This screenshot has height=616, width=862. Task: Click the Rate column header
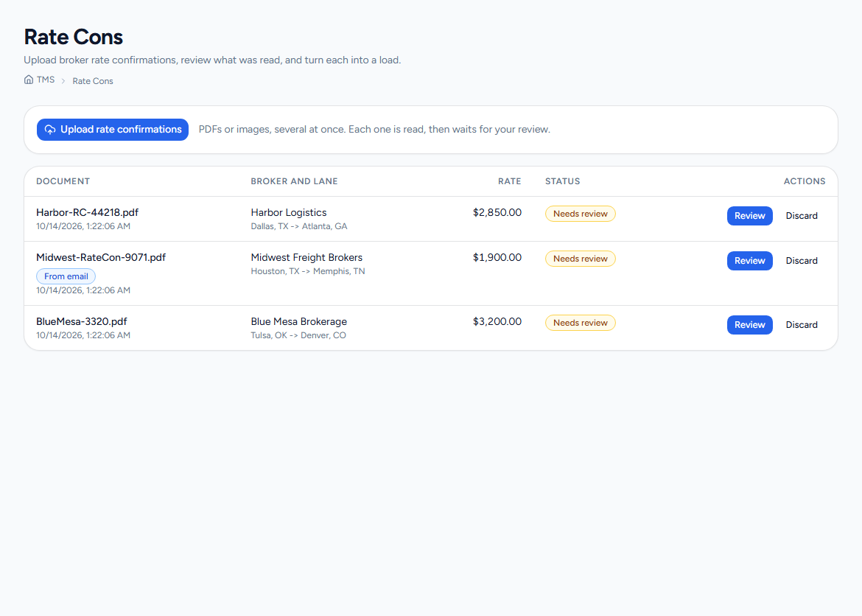tap(510, 181)
